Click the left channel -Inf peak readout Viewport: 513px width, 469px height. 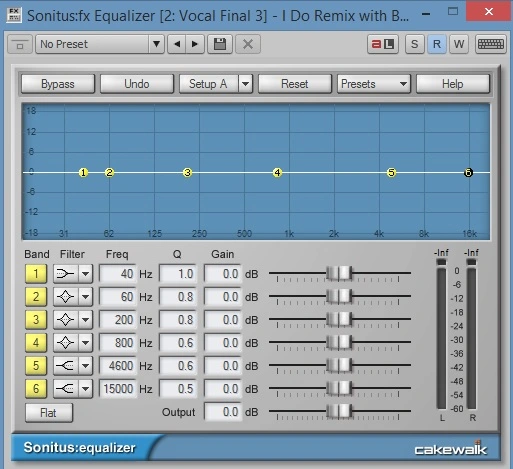(441, 253)
